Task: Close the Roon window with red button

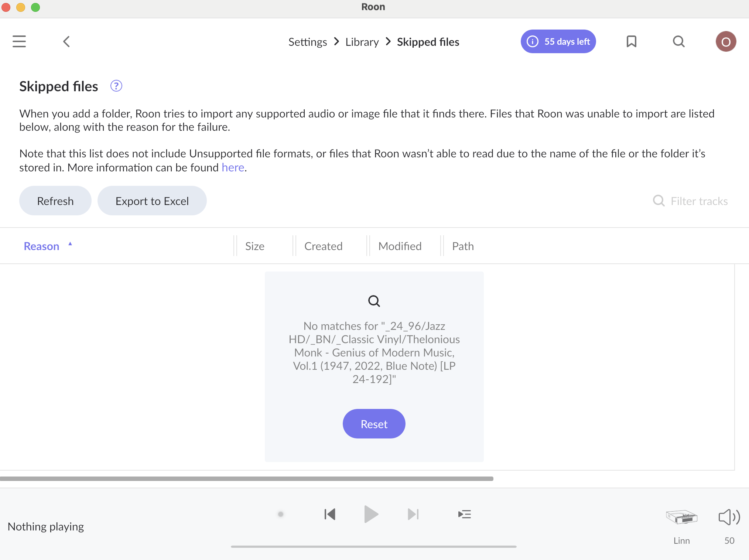Action: point(6,7)
